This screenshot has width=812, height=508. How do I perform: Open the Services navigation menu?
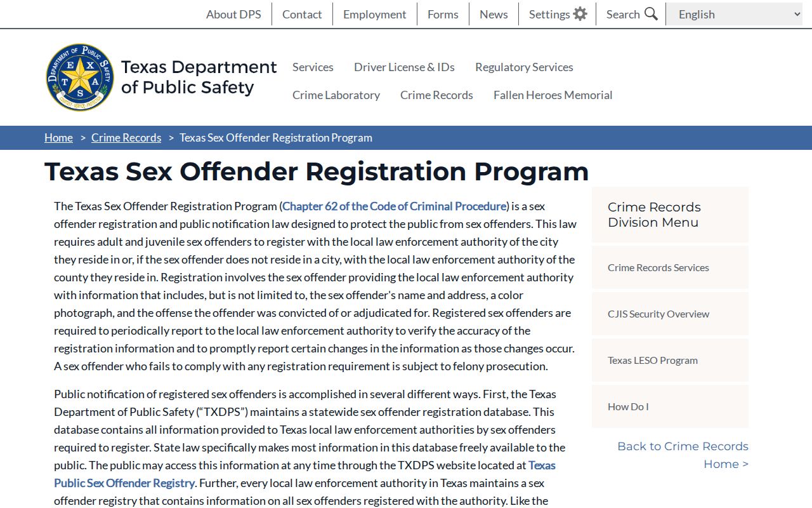(313, 67)
